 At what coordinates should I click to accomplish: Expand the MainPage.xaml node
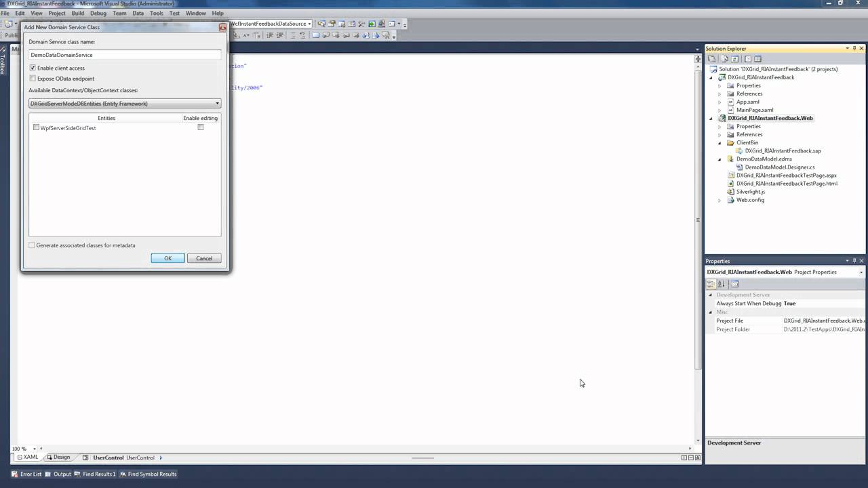[x=719, y=110]
